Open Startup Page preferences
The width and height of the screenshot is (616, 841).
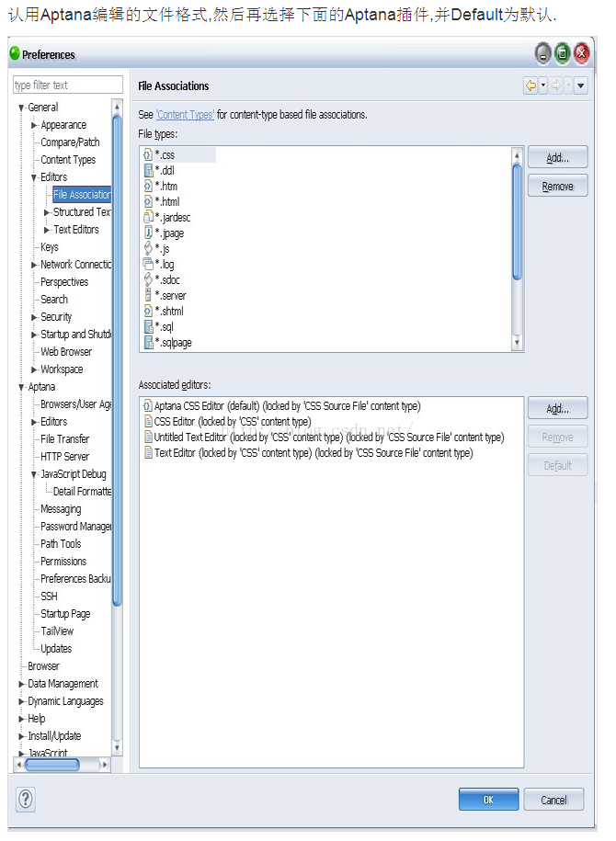(65, 614)
